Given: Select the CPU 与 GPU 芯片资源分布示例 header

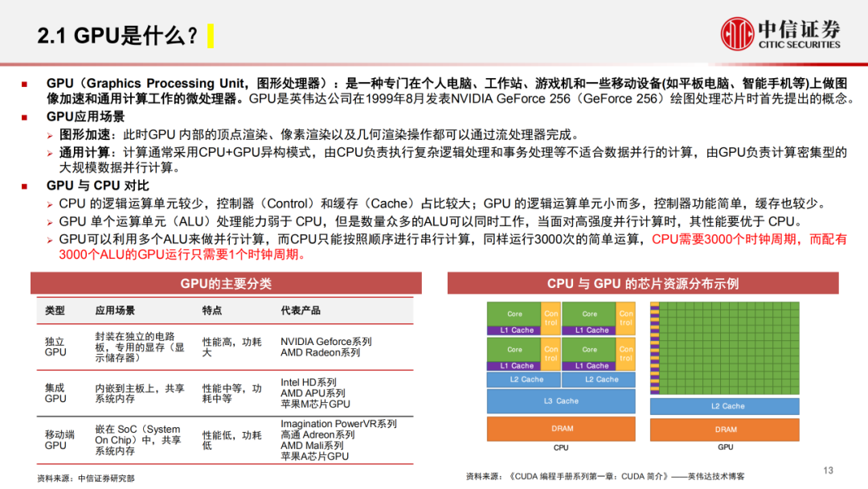Looking at the screenshot, I should pos(643,283).
